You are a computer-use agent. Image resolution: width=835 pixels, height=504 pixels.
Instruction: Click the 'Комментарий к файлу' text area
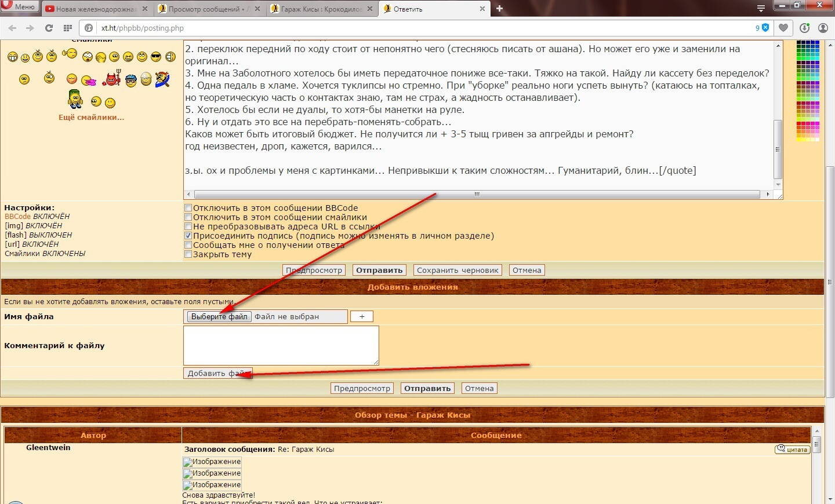click(x=281, y=345)
